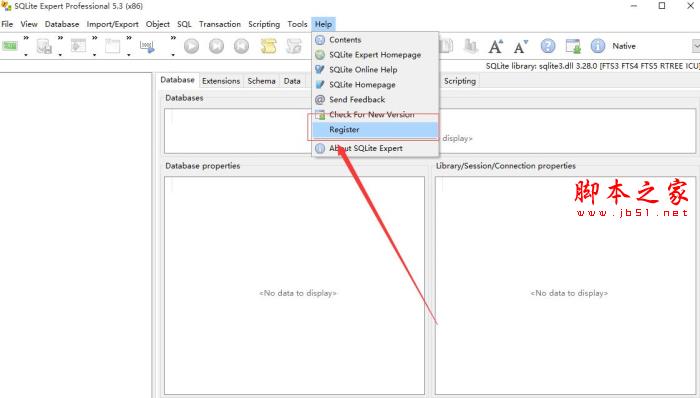Select Register in the Help menu
Viewport: 700px width, 398px height.
tap(375, 129)
